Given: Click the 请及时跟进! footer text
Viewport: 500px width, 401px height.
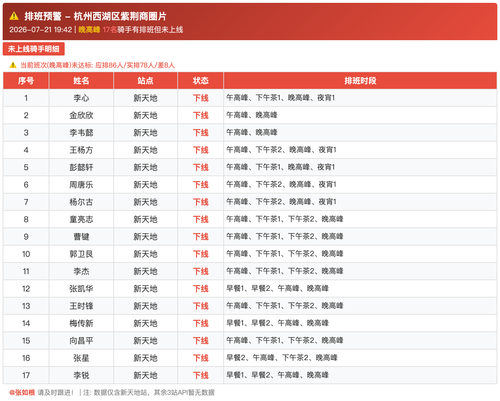Looking at the screenshot, I should point(56,392).
